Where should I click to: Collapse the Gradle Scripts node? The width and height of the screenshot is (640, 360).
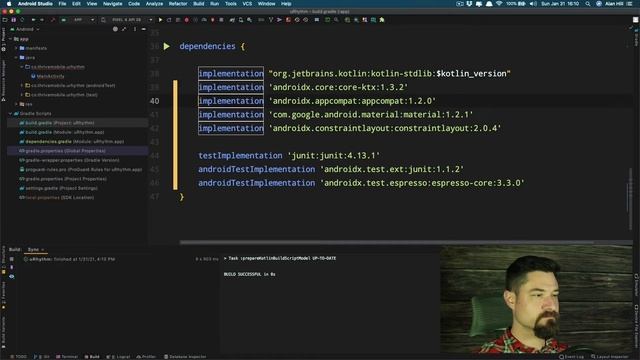(x=10, y=113)
